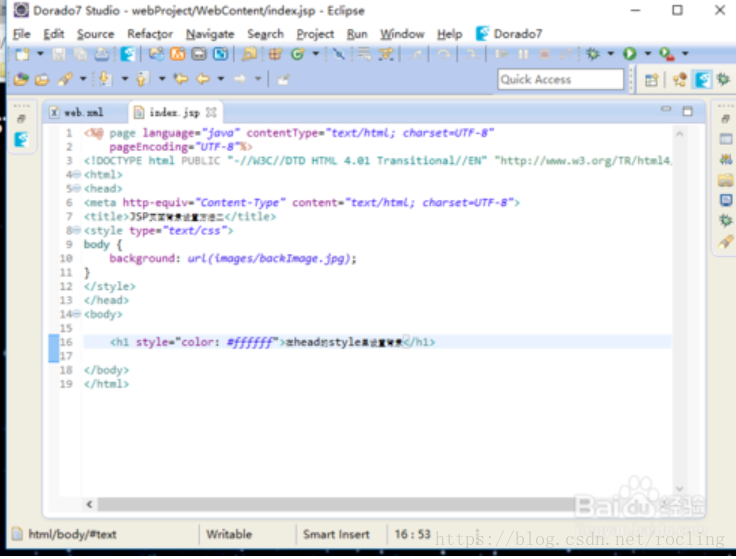736x559 pixels.
Task: Minimize the editor area
Action: [666, 109]
